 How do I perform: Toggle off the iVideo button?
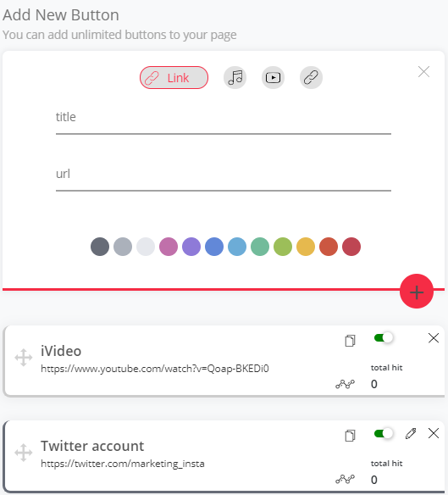(x=384, y=338)
